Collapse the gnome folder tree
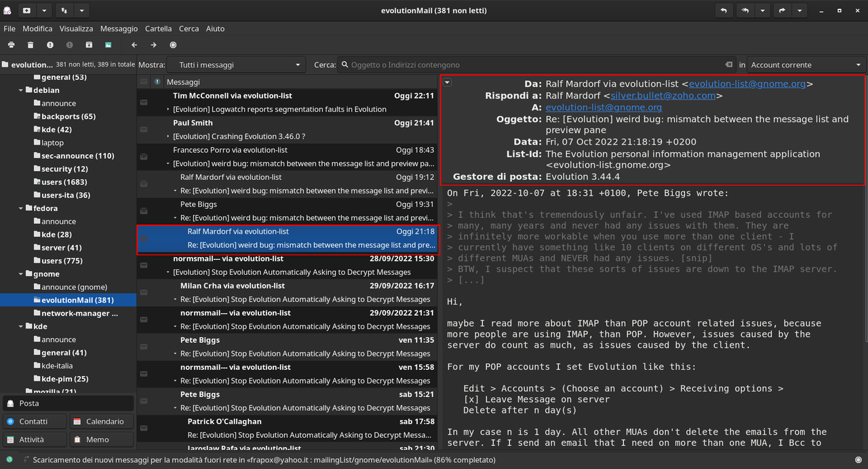Screen dimensions: 868x469 (21, 274)
